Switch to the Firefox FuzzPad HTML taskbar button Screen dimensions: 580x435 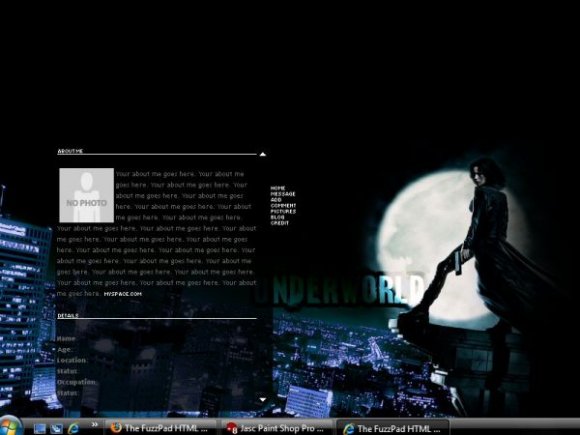tap(160, 428)
